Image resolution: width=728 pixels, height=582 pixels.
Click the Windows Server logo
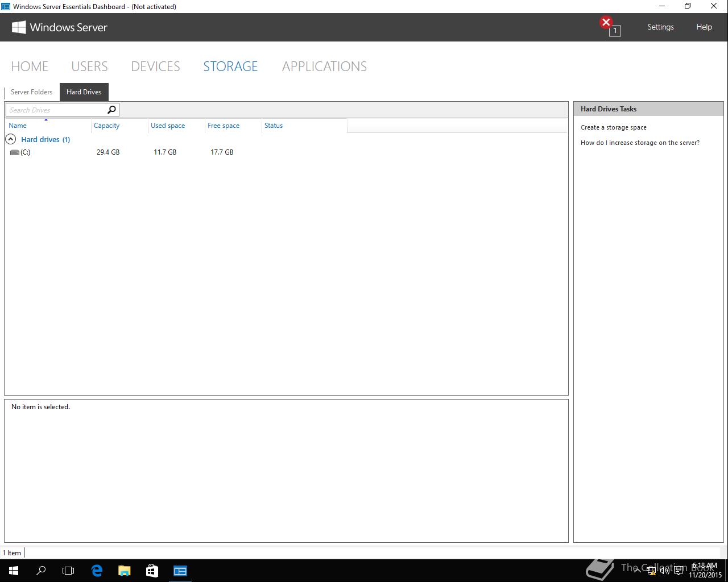[x=60, y=27]
